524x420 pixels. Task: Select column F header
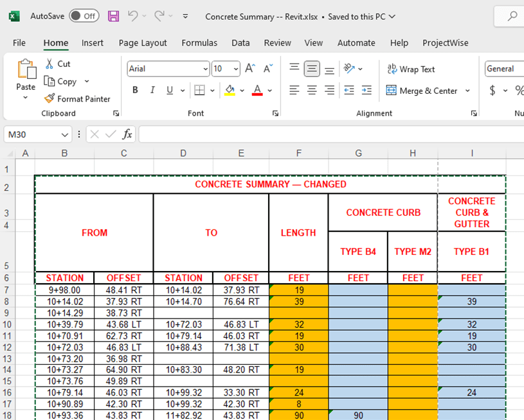coord(299,153)
